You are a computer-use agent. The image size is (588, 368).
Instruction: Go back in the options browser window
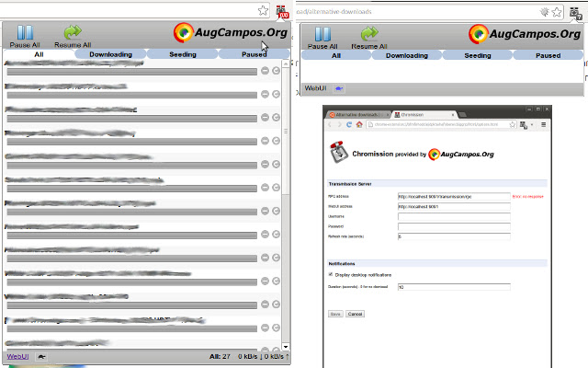[330, 125]
